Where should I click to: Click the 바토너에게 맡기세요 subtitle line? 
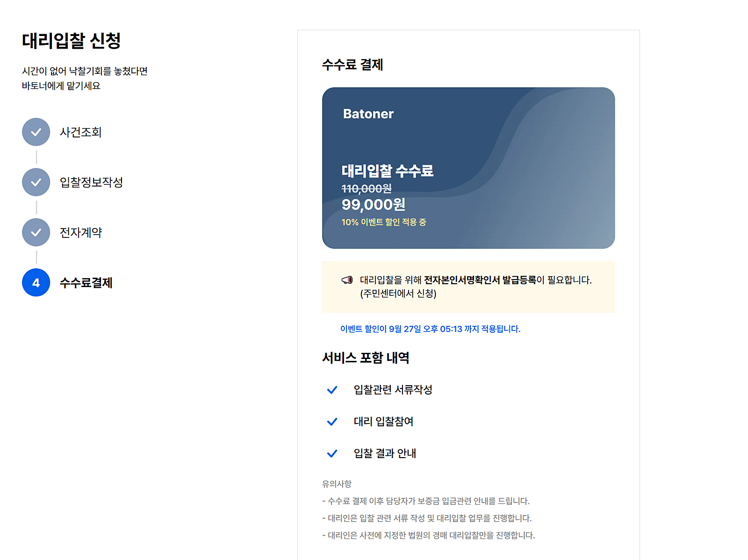61,86
